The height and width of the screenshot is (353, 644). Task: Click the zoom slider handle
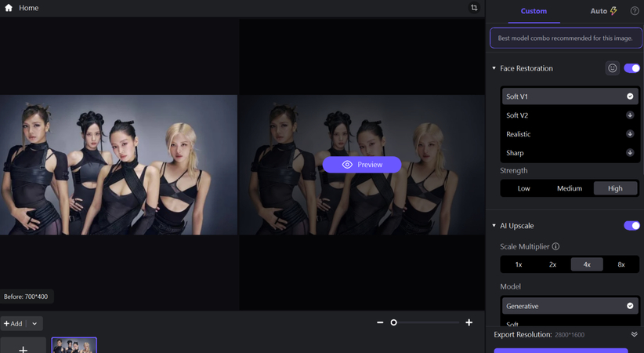(x=393, y=322)
